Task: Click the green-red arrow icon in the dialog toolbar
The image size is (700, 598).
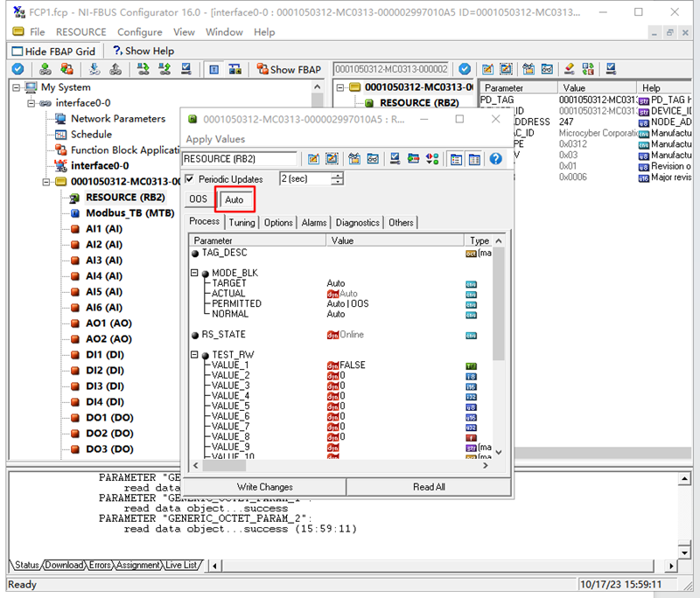Action: tap(413, 159)
